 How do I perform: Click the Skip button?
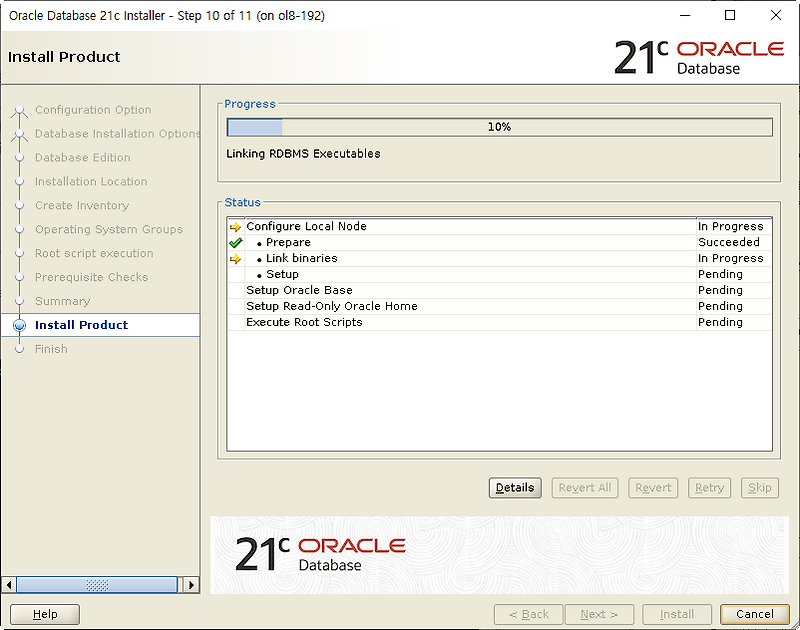[759, 488]
